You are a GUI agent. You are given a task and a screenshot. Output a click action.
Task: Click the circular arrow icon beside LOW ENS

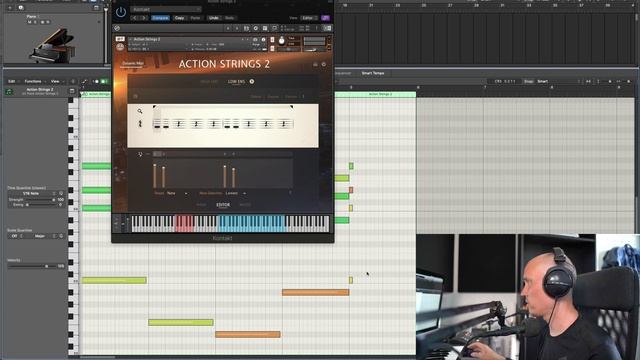252,81
